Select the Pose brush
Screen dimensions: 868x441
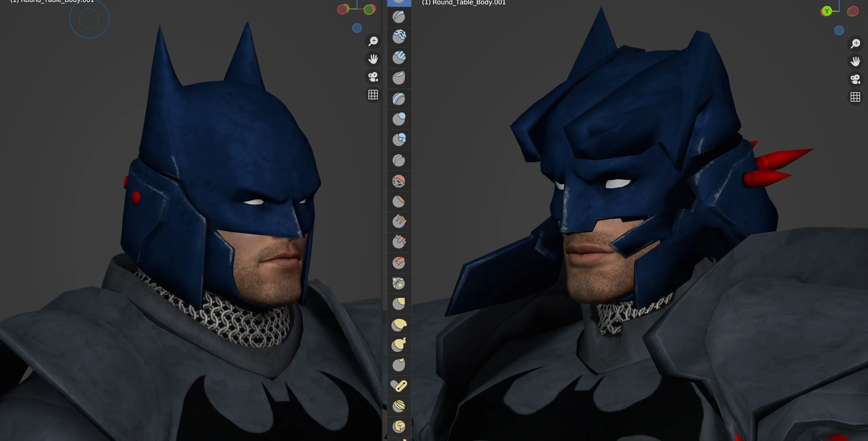click(x=399, y=385)
